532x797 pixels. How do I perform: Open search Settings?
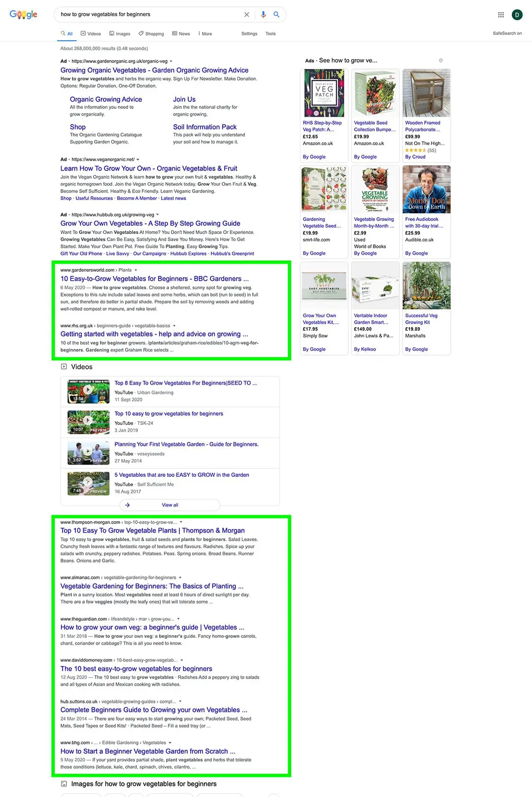249,33
